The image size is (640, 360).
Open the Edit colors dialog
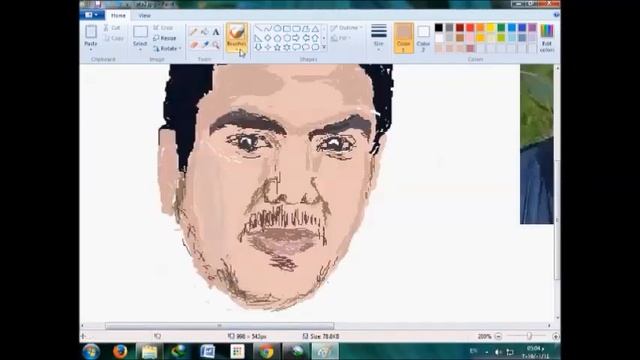pyautogui.click(x=547, y=38)
